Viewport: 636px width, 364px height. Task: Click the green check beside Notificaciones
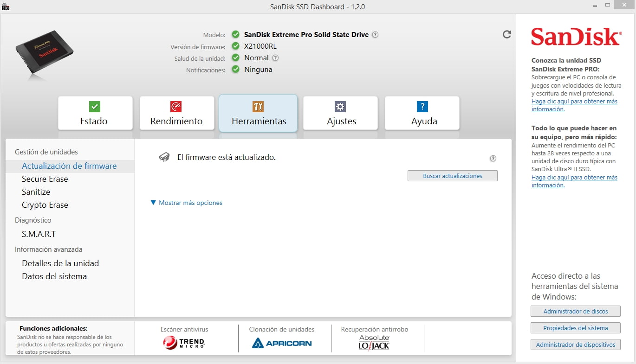coord(236,70)
